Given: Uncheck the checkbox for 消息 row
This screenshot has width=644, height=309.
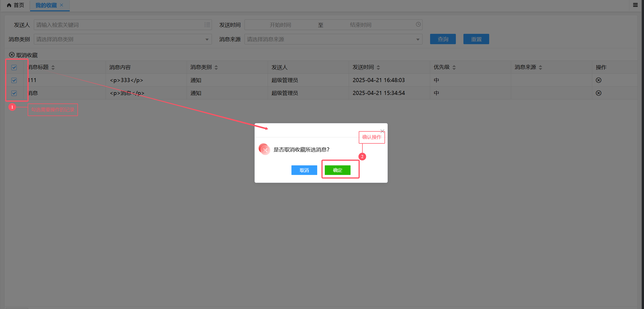Looking at the screenshot, I should [14, 93].
